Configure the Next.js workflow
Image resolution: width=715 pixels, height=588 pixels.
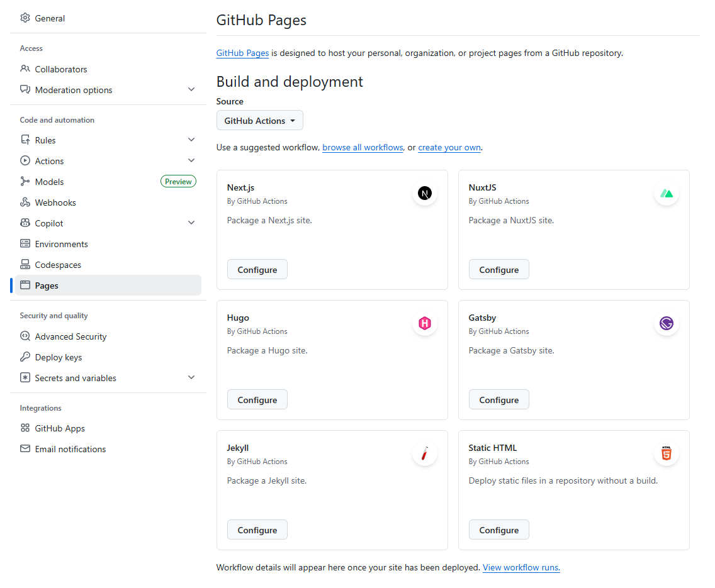(x=257, y=270)
